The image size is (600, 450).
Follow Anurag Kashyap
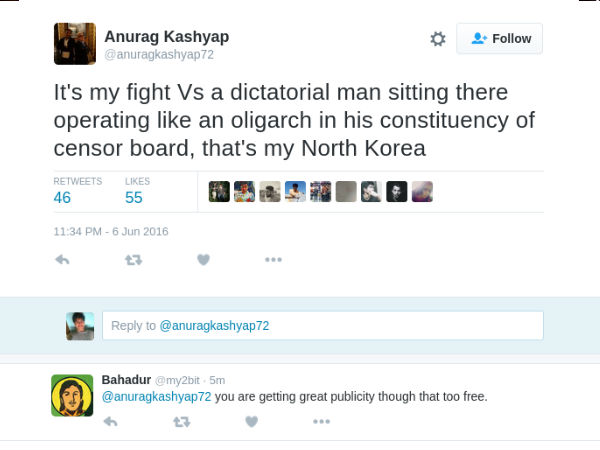[500, 39]
